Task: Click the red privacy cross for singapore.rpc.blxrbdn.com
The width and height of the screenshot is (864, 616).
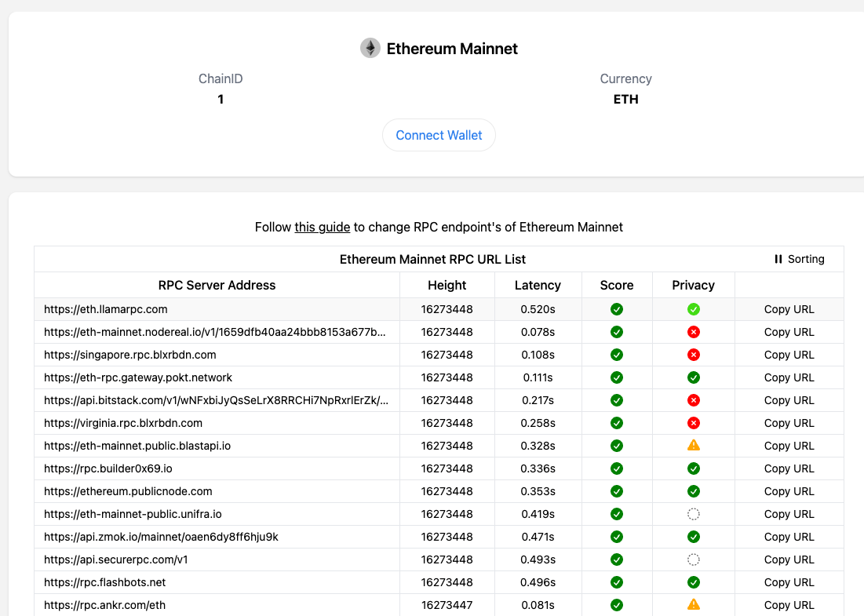Action: (x=694, y=355)
